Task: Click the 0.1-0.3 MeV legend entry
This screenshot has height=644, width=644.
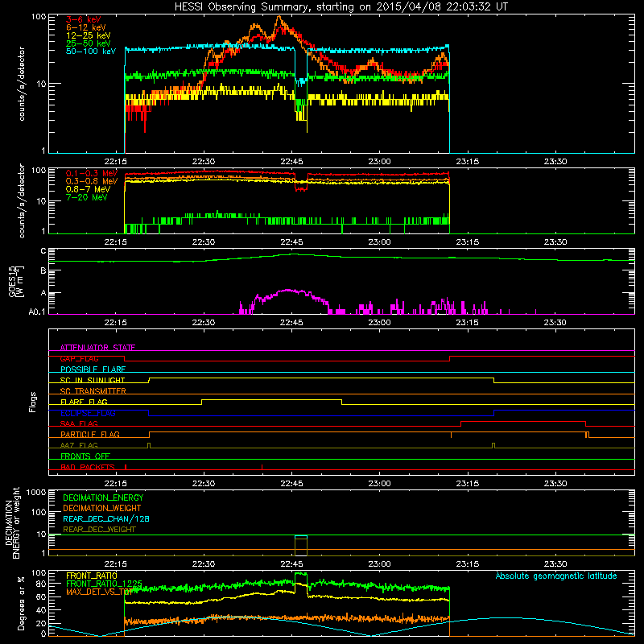Action: [x=92, y=173]
